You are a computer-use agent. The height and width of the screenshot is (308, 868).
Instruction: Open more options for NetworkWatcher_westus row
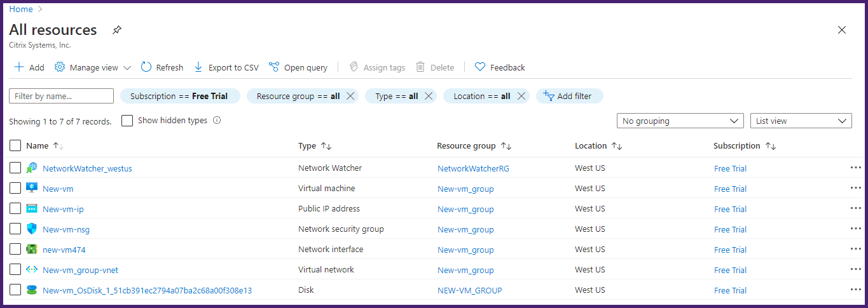click(x=855, y=168)
